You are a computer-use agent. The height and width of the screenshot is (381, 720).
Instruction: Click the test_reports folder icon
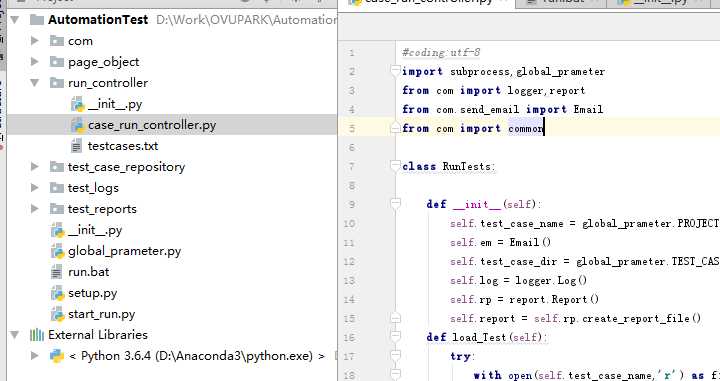coord(56,209)
